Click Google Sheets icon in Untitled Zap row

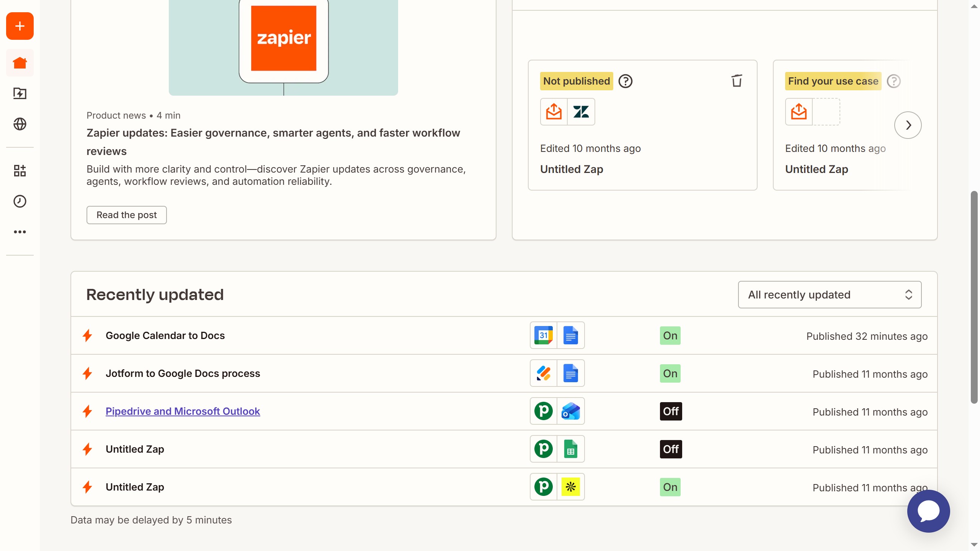(571, 449)
